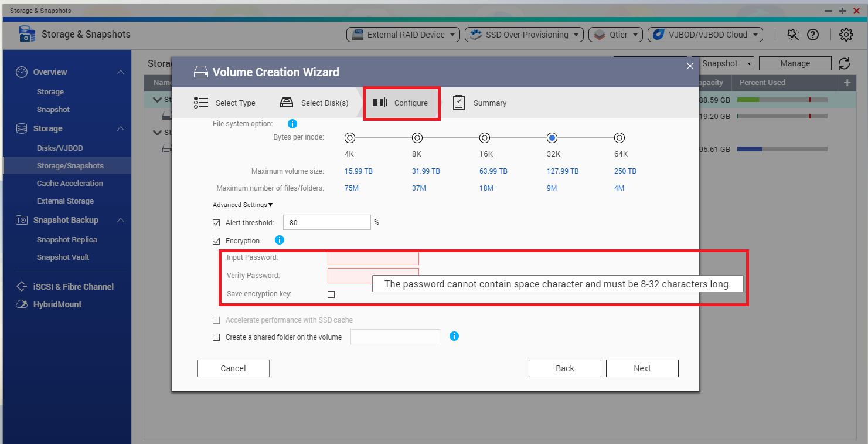Click the maintenance tools icon in header

point(793,35)
